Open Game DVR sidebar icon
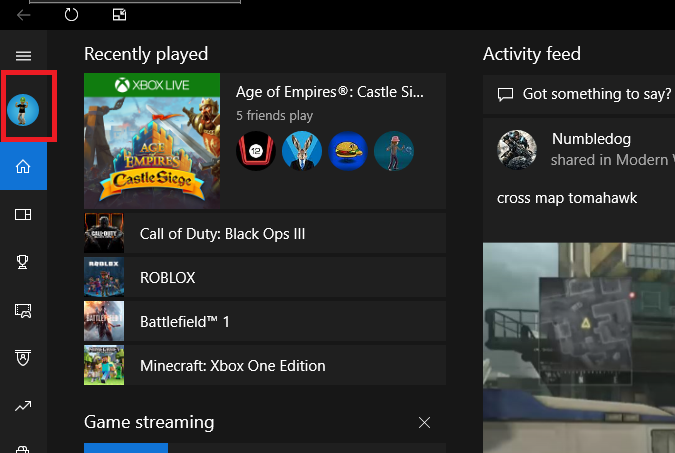 (23, 310)
